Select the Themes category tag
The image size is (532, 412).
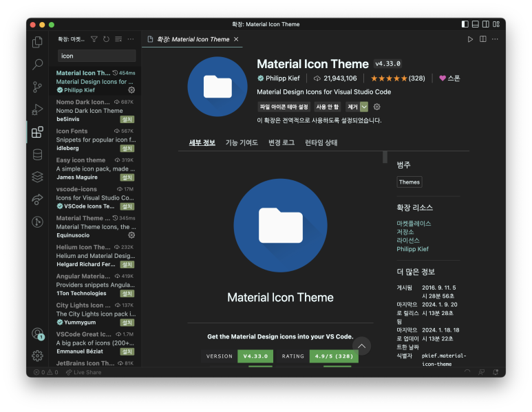409,182
